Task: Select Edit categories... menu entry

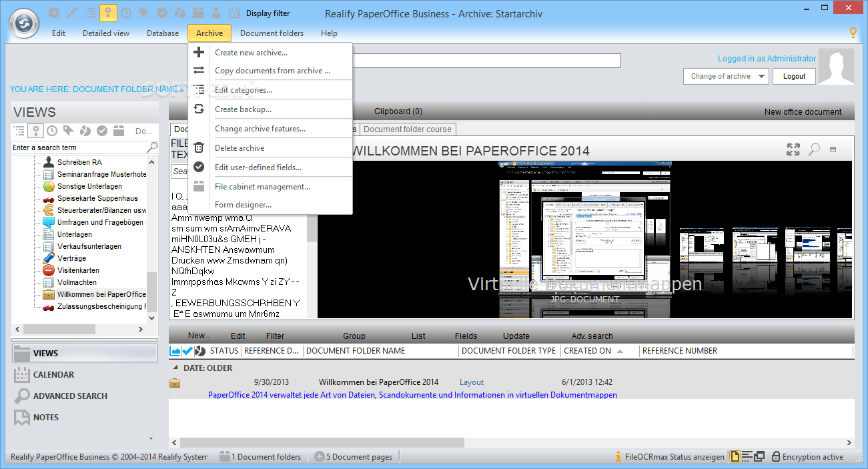Action: click(x=270, y=90)
